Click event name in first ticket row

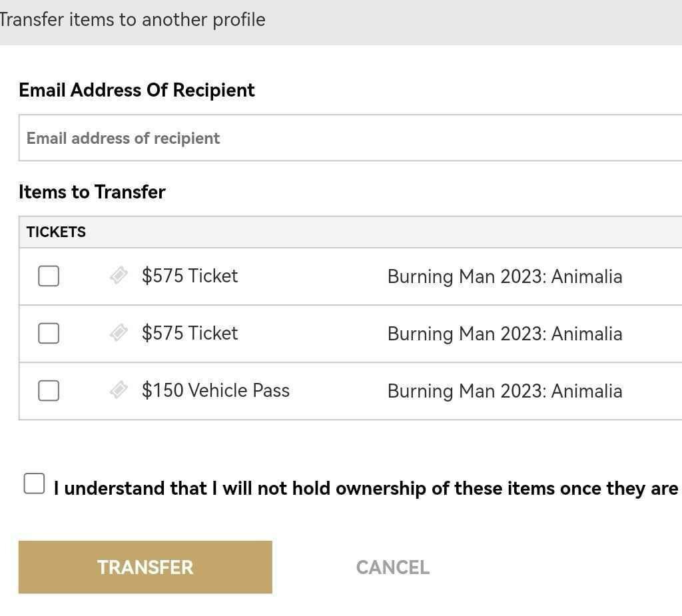[505, 276]
